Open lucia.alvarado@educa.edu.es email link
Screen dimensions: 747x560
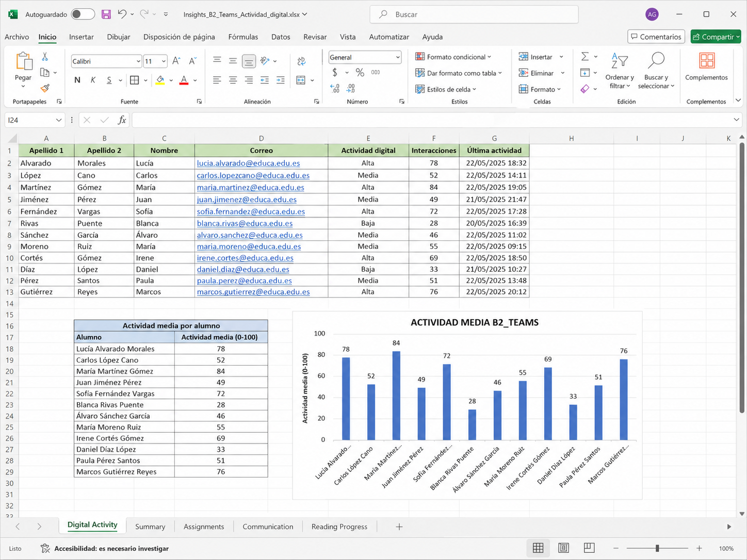[x=248, y=163]
